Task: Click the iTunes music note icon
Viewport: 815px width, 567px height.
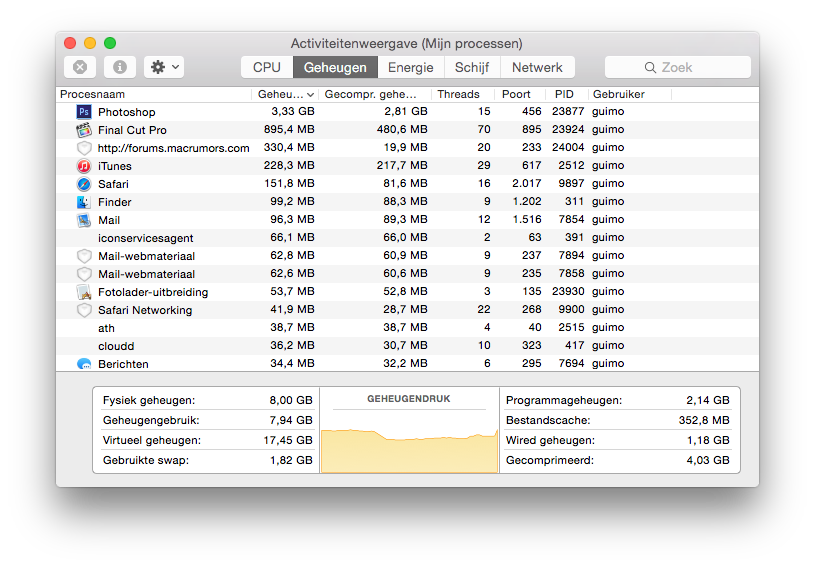Action: [84, 166]
